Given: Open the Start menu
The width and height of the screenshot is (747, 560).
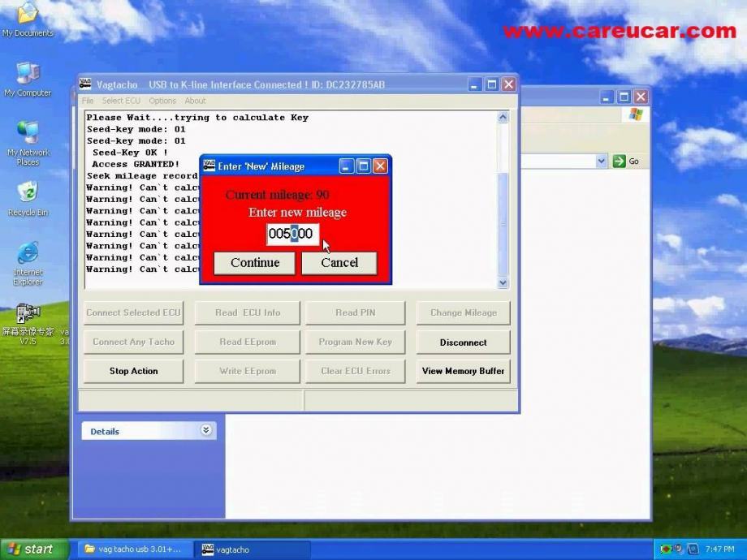Looking at the screenshot, I should [34, 549].
